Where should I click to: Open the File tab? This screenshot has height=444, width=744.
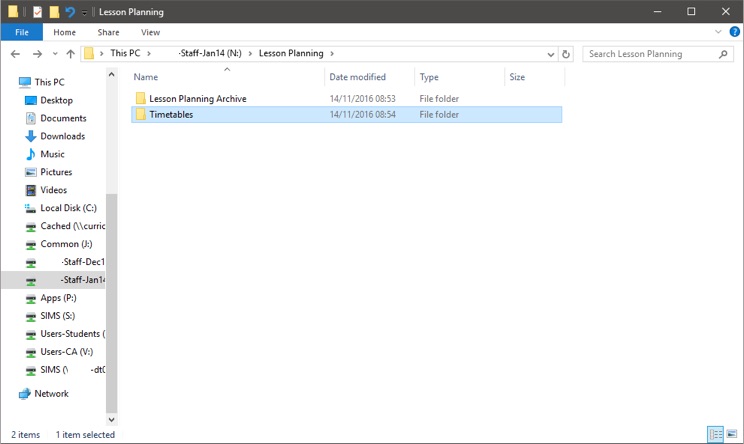[x=22, y=32]
